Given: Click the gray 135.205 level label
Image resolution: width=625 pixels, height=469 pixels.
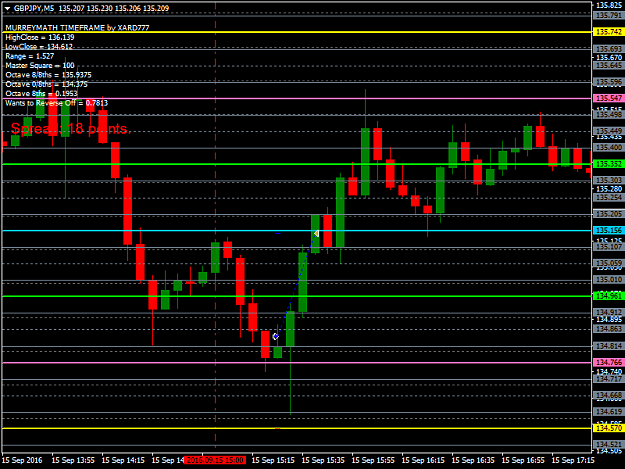Looking at the screenshot, I should pyautogui.click(x=609, y=214).
